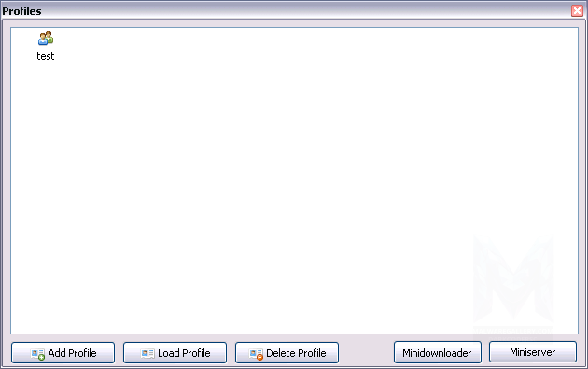The image size is (588, 369).
Task: Click the "test" profile name label
Action: pos(46,56)
